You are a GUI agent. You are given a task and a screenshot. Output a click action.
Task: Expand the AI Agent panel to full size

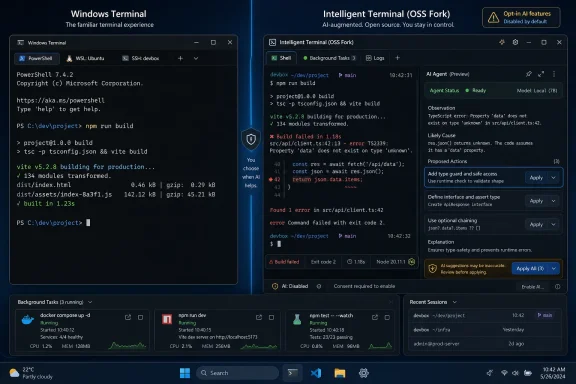tap(541, 74)
